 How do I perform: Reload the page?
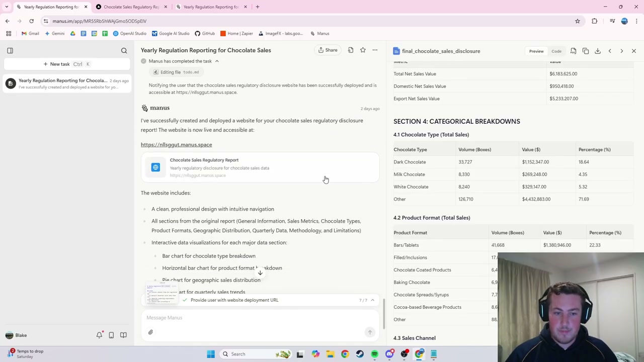[x=31, y=21]
